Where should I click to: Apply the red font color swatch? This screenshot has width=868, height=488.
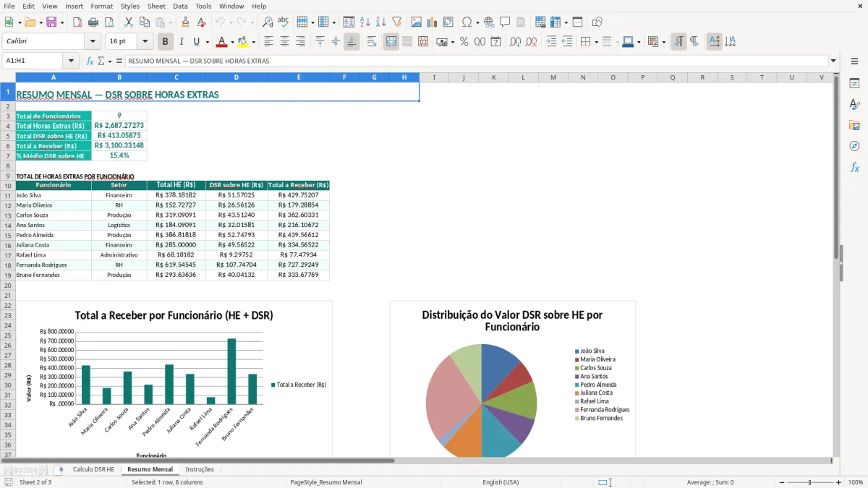(221, 42)
